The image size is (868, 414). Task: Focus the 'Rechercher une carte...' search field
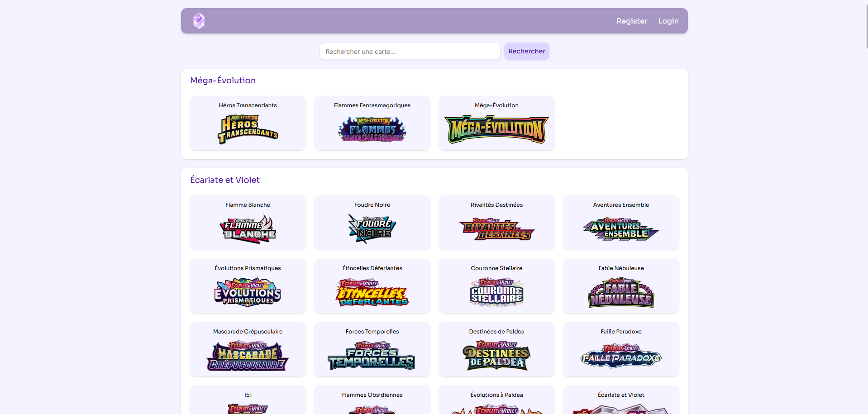(410, 52)
